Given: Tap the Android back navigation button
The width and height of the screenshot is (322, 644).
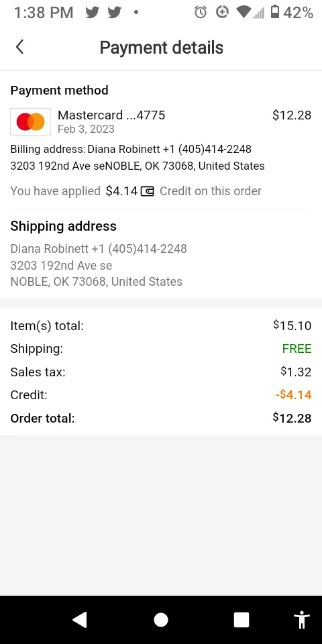Looking at the screenshot, I should (x=80, y=619).
